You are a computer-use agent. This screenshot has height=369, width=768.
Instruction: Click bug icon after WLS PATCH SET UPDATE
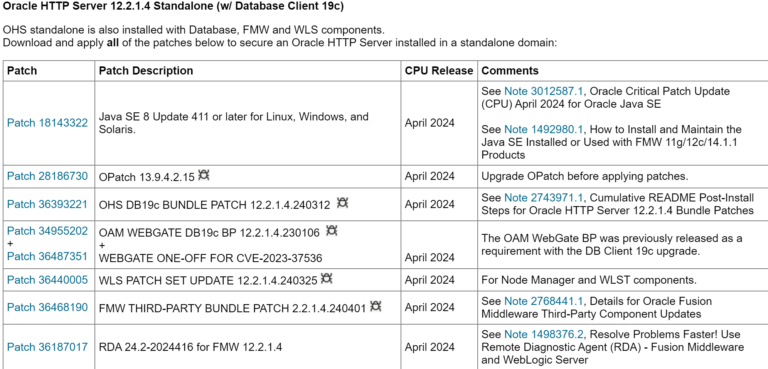(326, 279)
